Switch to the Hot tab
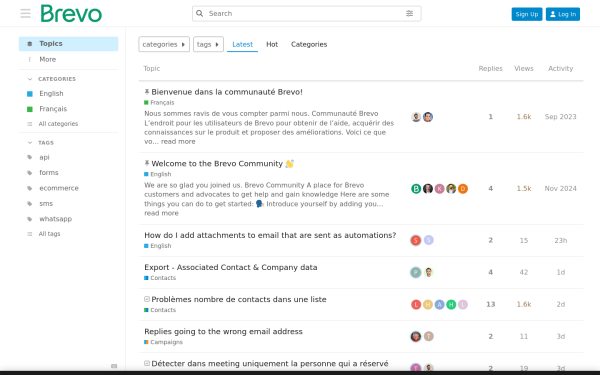Viewport: 600px width, 375px height. tap(272, 44)
